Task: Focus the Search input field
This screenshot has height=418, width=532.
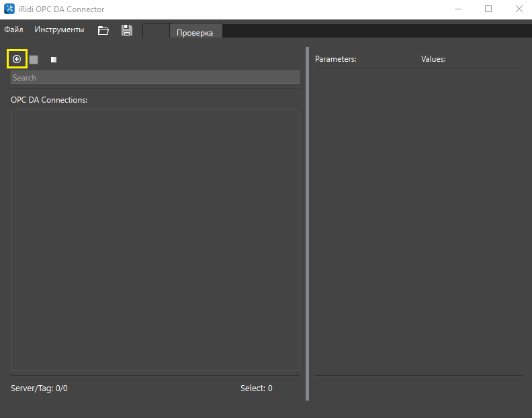Action: (154, 78)
